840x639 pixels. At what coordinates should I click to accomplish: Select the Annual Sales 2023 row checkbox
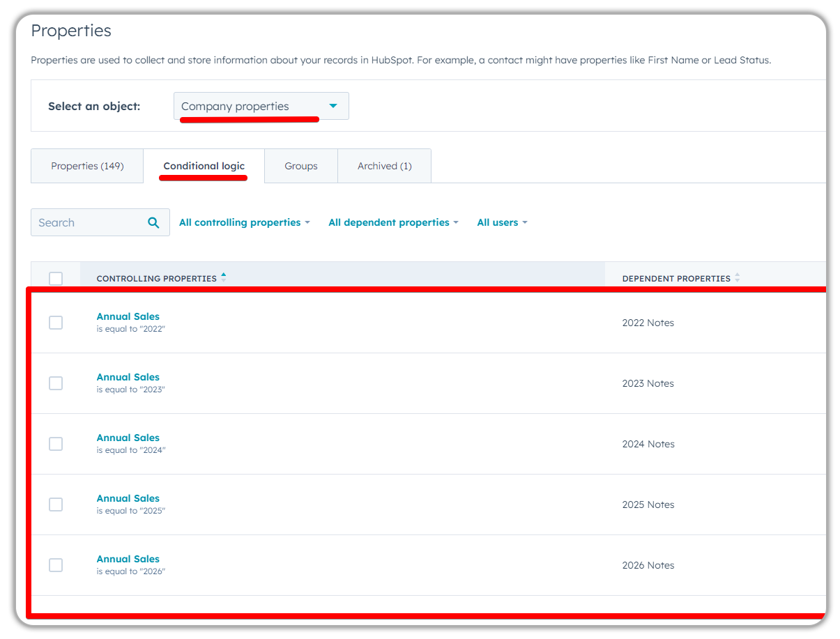tap(56, 383)
